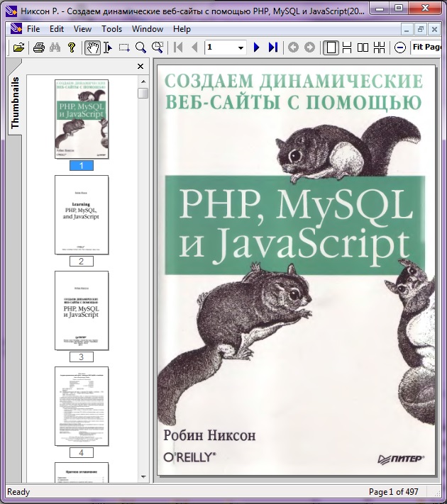Enable facing pages layout
This screenshot has height=504, width=447.
coord(363,47)
